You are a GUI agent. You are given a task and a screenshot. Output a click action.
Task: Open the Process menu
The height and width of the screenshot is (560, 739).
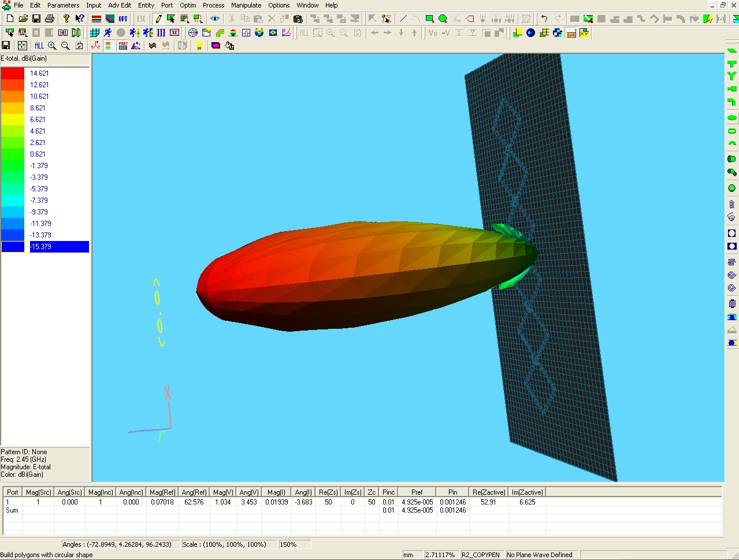(213, 5)
